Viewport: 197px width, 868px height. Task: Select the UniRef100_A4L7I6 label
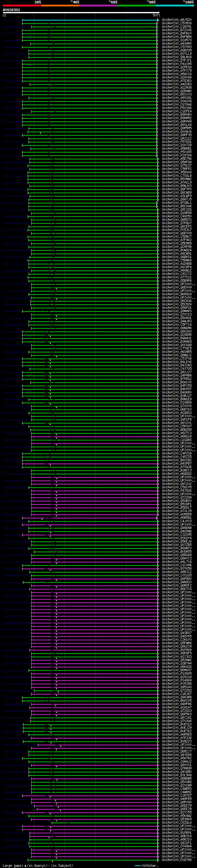pyautogui.click(x=177, y=562)
